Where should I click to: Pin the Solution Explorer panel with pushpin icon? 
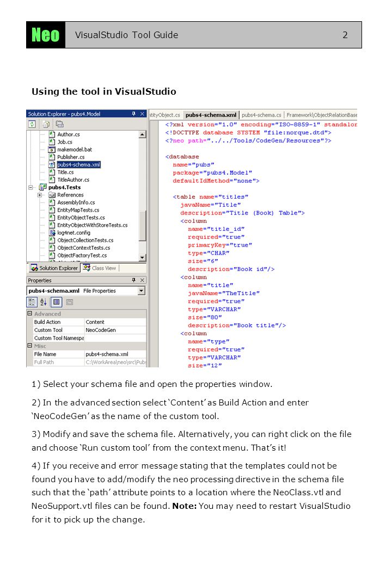(x=133, y=114)
